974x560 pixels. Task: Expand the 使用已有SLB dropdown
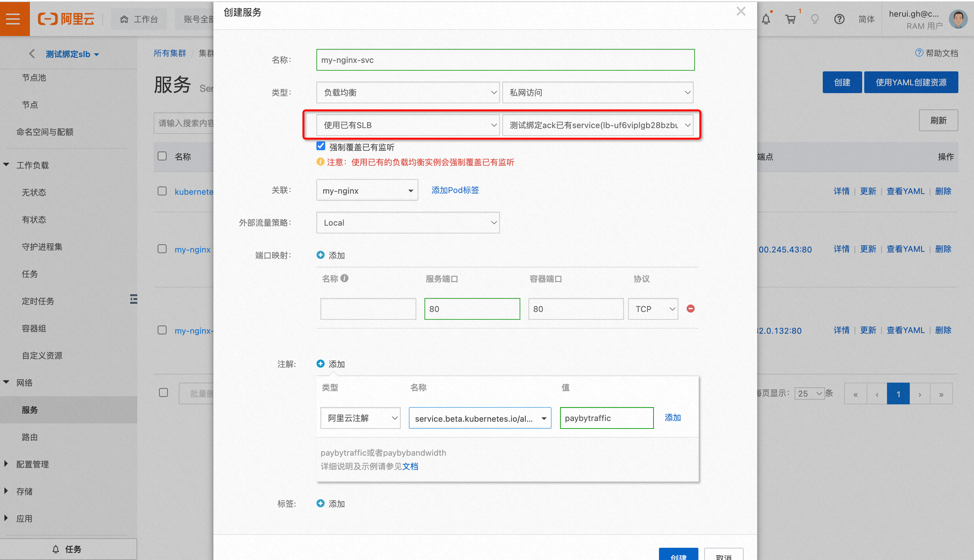tap(408, 125)
